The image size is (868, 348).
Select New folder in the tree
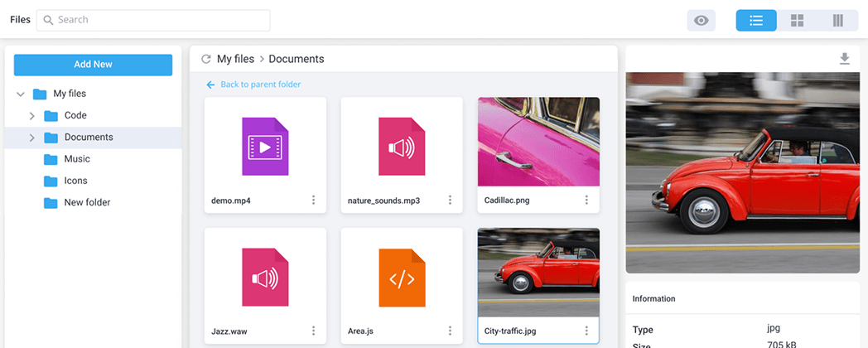click(x=93, y=202)
